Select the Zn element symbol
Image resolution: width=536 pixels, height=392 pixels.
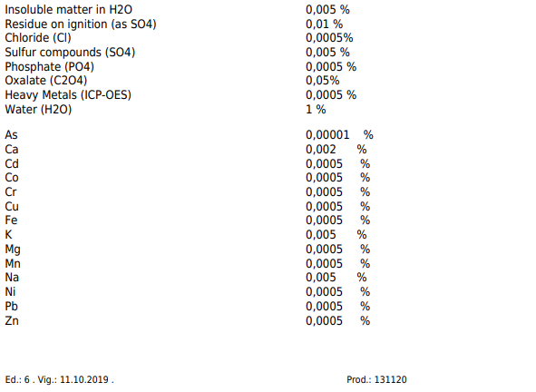tap(12, 321)
